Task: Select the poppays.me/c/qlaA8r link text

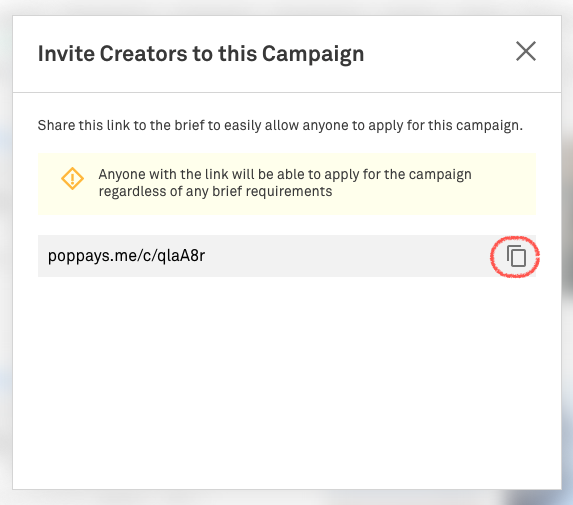Action: tap(126, 256)
